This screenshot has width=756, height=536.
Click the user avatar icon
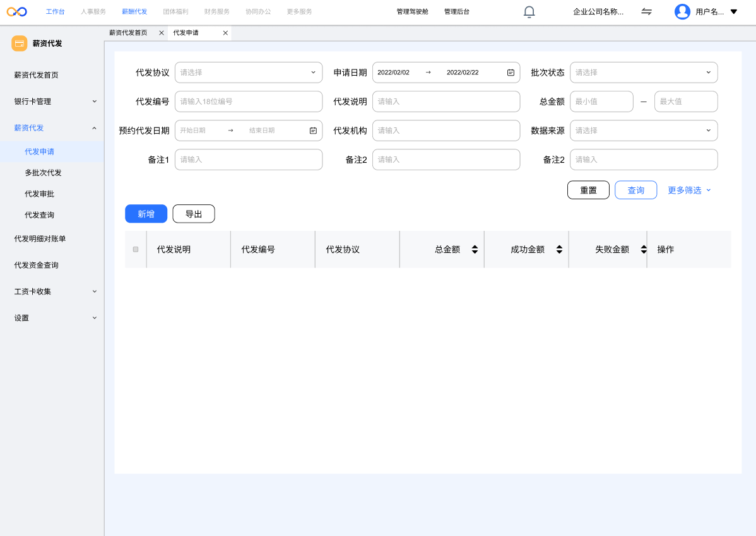682,11
